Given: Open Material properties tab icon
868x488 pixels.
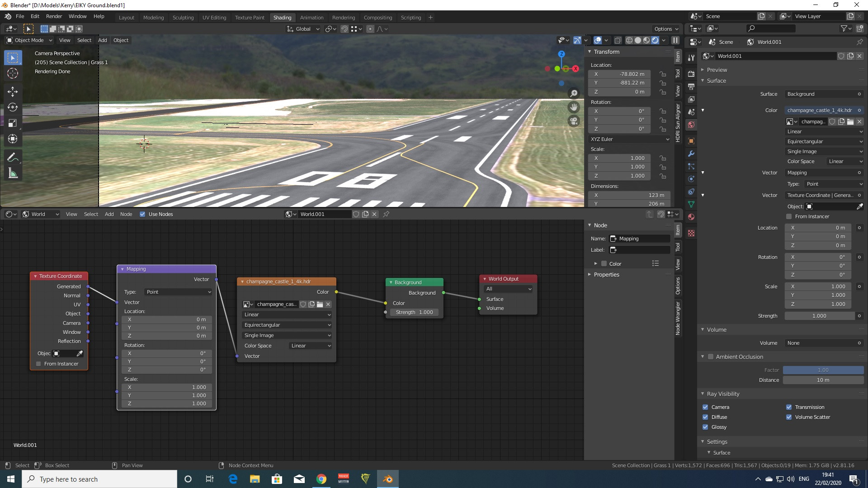Looking at the screenshot, I should pos(691,217).
